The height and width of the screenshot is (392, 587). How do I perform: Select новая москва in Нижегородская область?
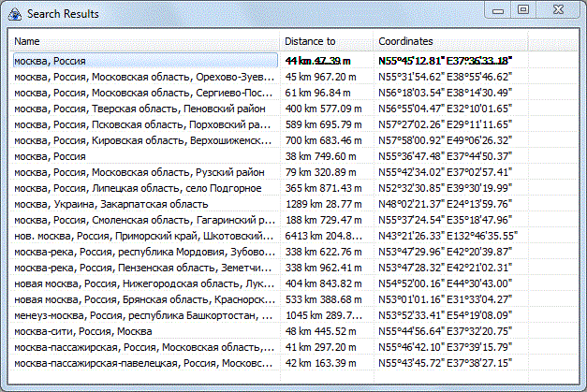tap(144, 283)
